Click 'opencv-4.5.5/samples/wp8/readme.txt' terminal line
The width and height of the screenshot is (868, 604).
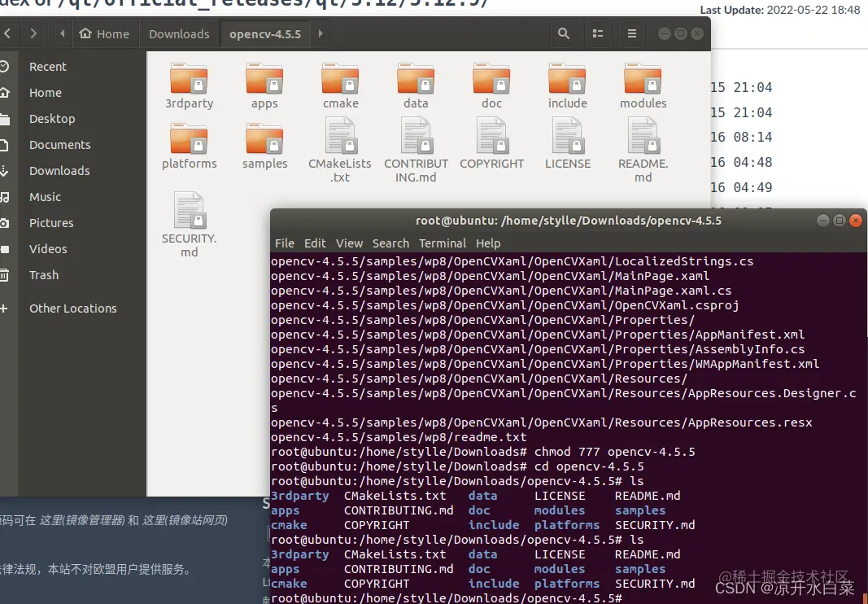click(x=399, y=437)
